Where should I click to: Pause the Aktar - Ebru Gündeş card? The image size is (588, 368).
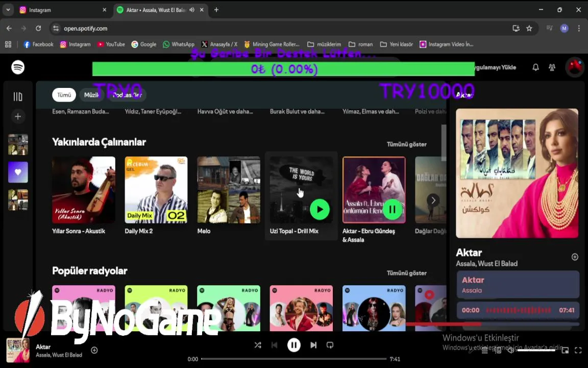pyautogui.click(x=392, y=210)
